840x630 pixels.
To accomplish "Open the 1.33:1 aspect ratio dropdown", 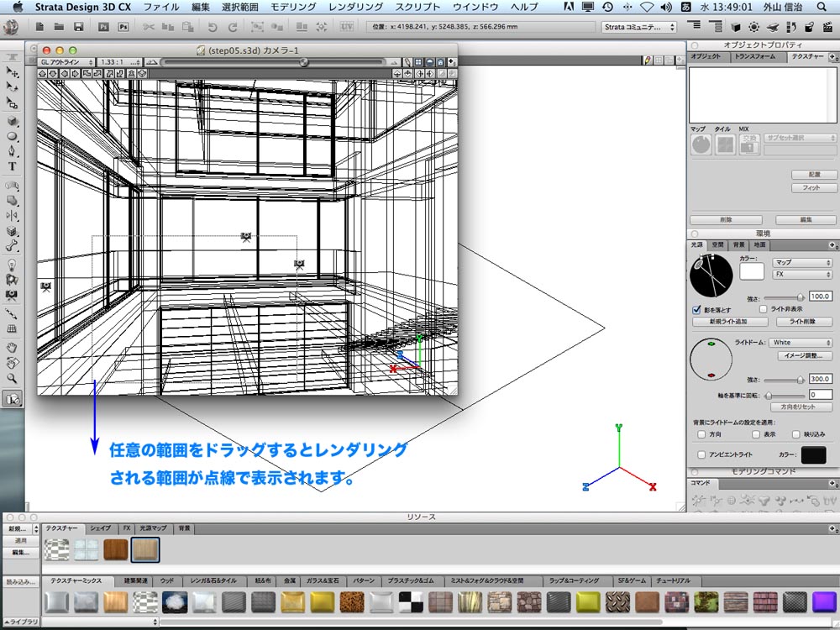I will [120, 62].
